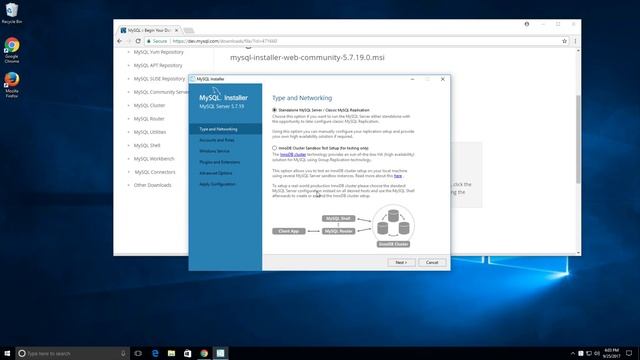
Task: Click Cortana microphone icon
Action: pyautogui.click(x=123, y=353)
